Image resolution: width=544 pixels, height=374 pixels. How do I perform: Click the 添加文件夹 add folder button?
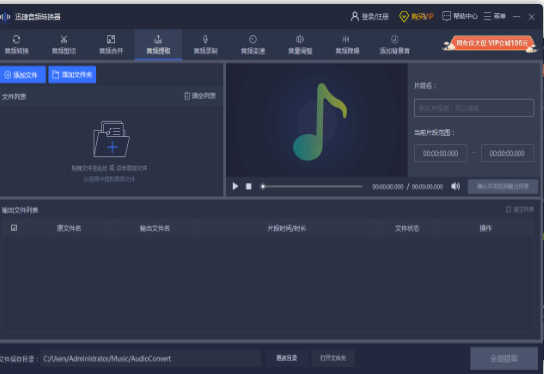click(72, 75)
